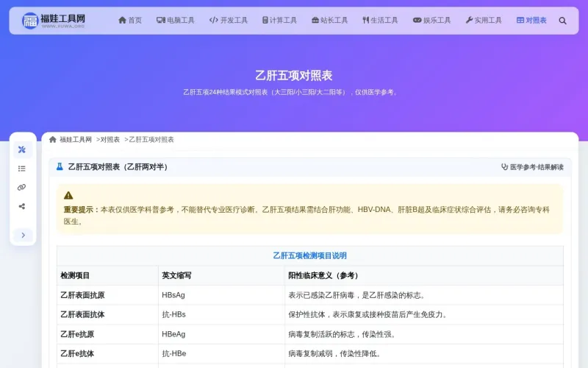Click the 乙肝五项对照表 page heading
Viewport: 588px width, 368px height.
293,76
